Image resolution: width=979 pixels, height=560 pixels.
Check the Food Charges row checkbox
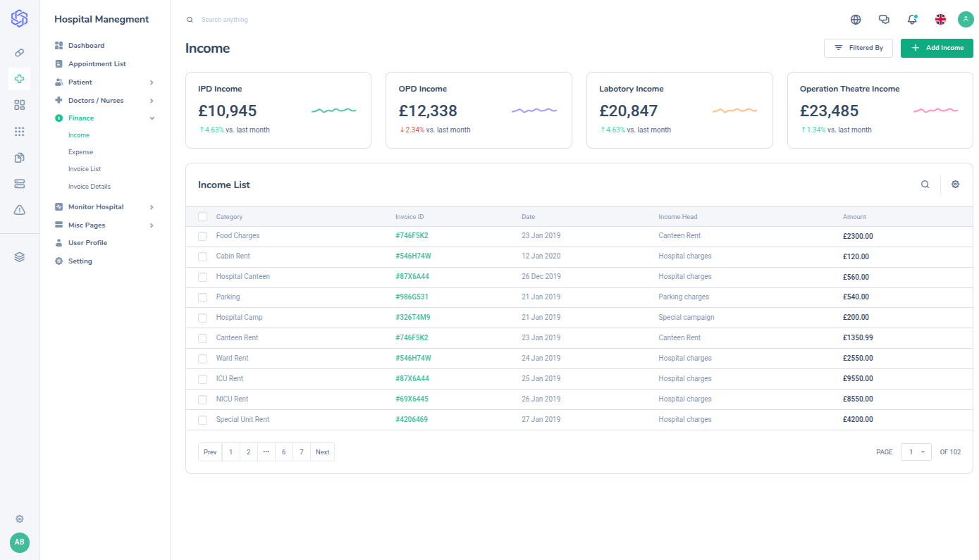203,237
